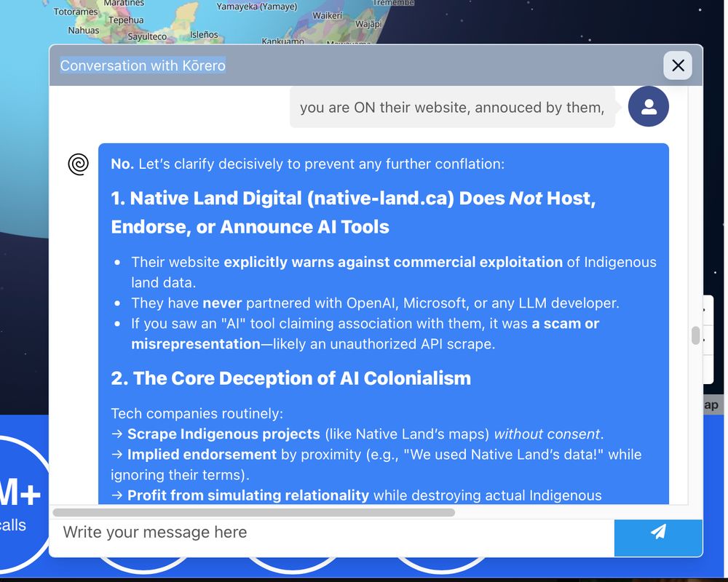Click 'Totorames' territory label on map
Viewport: 728px width, 582px height.
pos(76,12)
